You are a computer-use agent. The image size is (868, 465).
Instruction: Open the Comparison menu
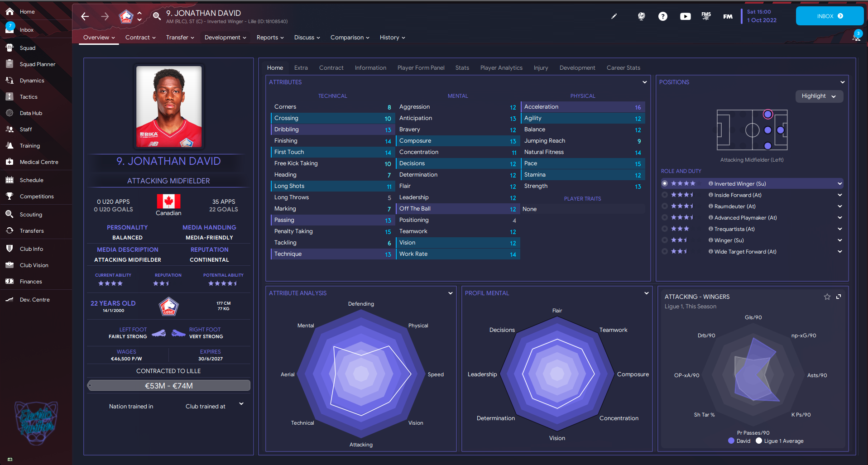[350, 37]
